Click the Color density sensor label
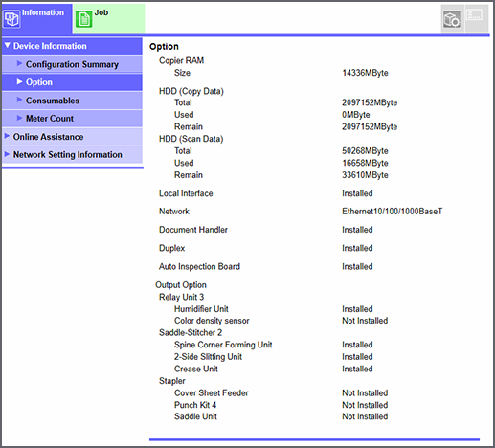This screenshot has height=448, width=495. coord(212,321)
